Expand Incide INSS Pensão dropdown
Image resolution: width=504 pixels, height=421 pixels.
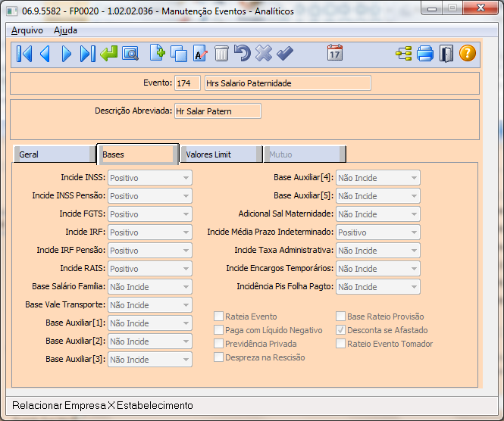150,196
